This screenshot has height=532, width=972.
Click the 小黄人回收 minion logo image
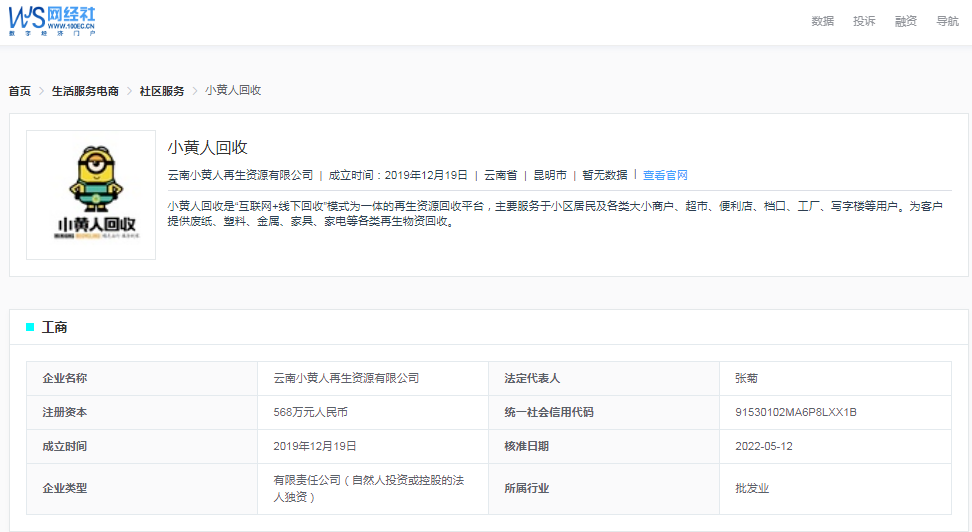(91, 195)
